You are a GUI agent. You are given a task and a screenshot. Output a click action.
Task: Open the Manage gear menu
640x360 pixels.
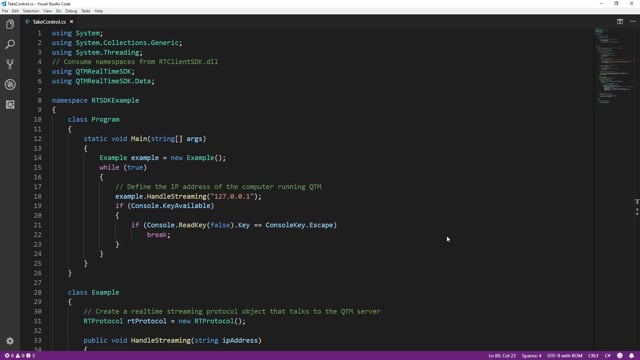10,341
